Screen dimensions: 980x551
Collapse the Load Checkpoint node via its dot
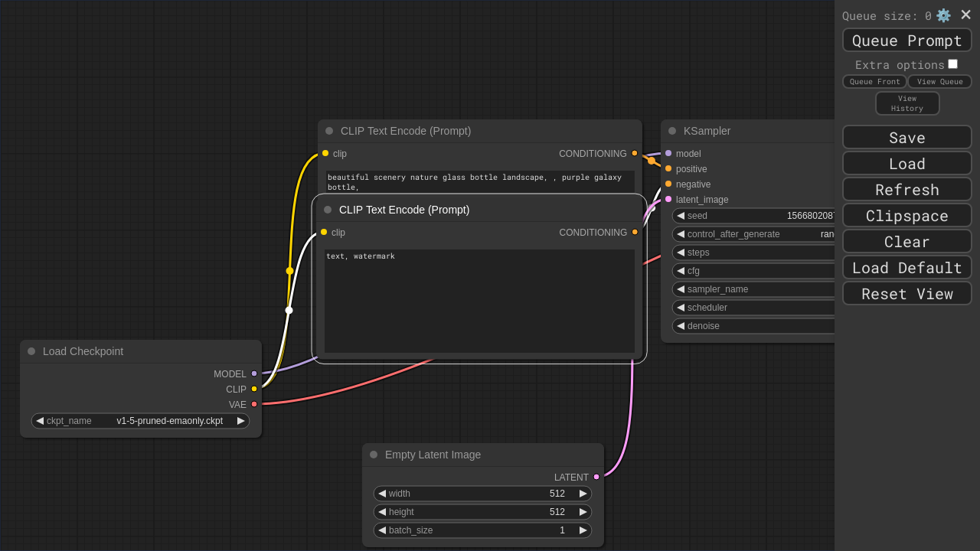pos(31,351)
